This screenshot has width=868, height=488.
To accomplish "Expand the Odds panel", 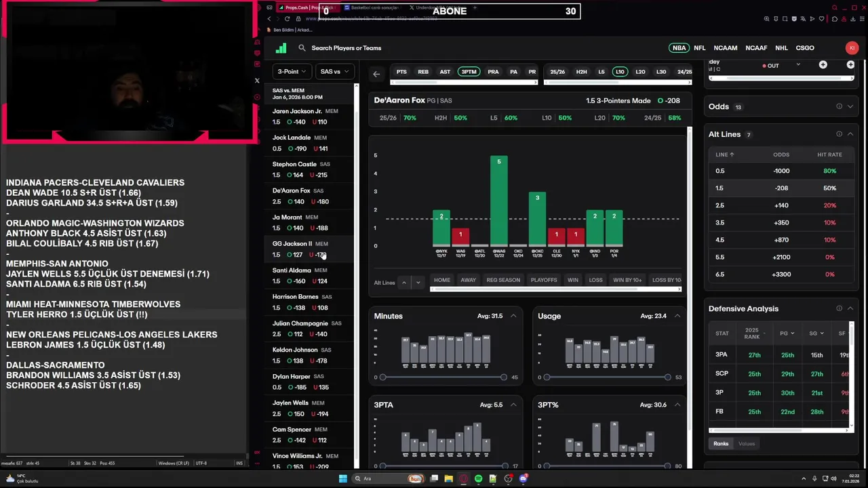I will pyautogui.click(x=850, y=106).
